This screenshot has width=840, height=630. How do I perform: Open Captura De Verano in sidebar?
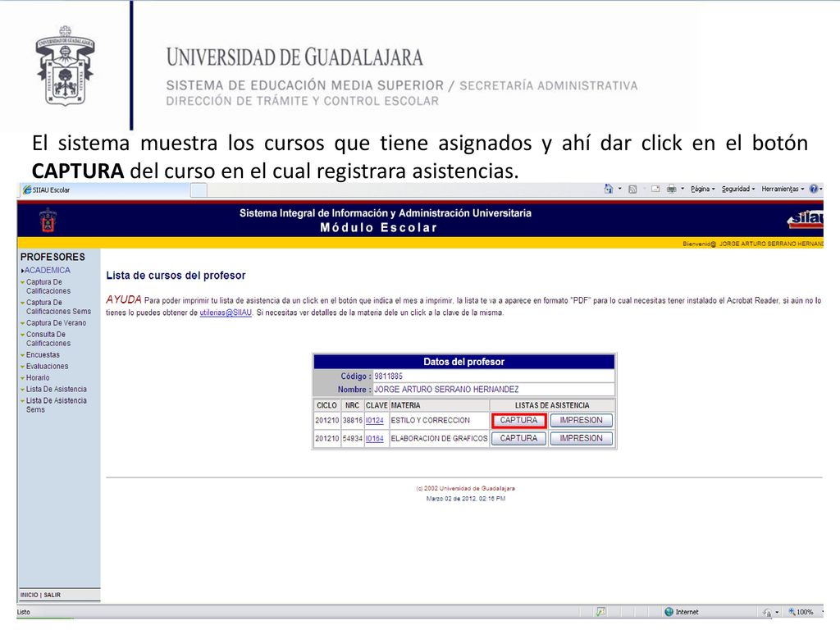tap(56, 323)
